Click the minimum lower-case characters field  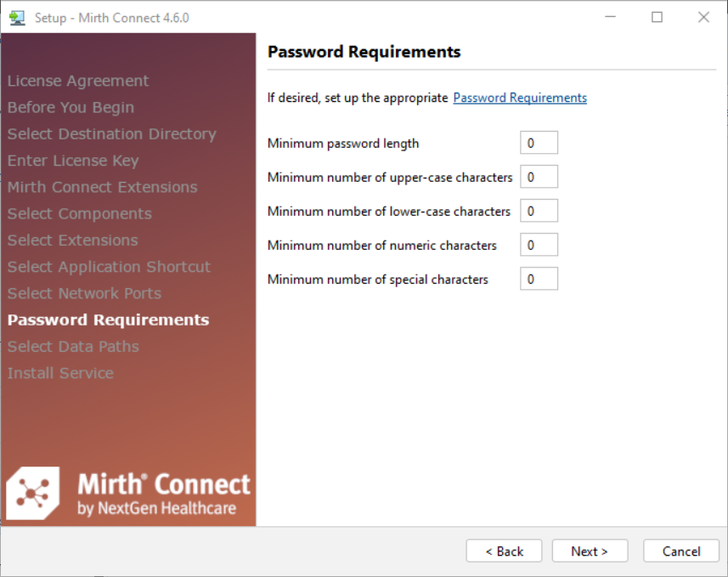click(539, 211)
